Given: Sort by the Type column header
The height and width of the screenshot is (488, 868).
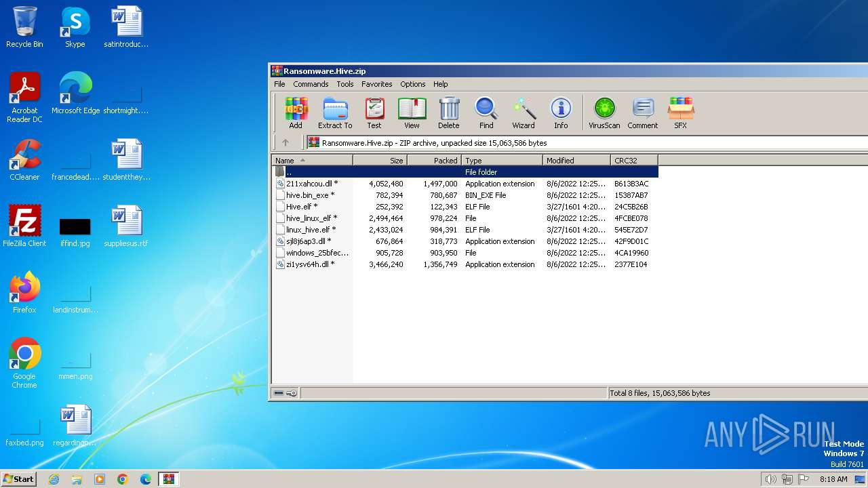Looking at the screenshot, I should [502, 161].
